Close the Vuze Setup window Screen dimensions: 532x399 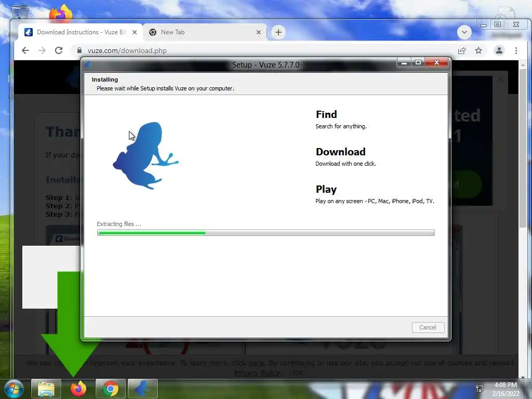click(436, 63)
